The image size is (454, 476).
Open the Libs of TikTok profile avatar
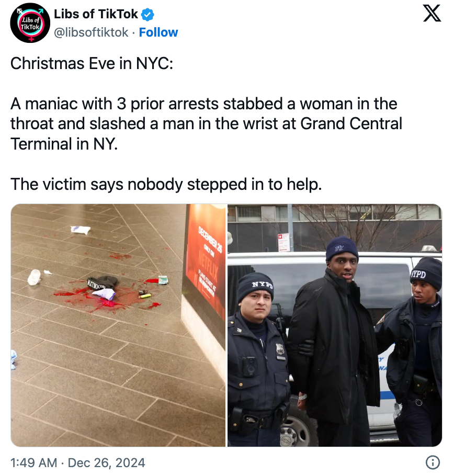coord(30,23)
